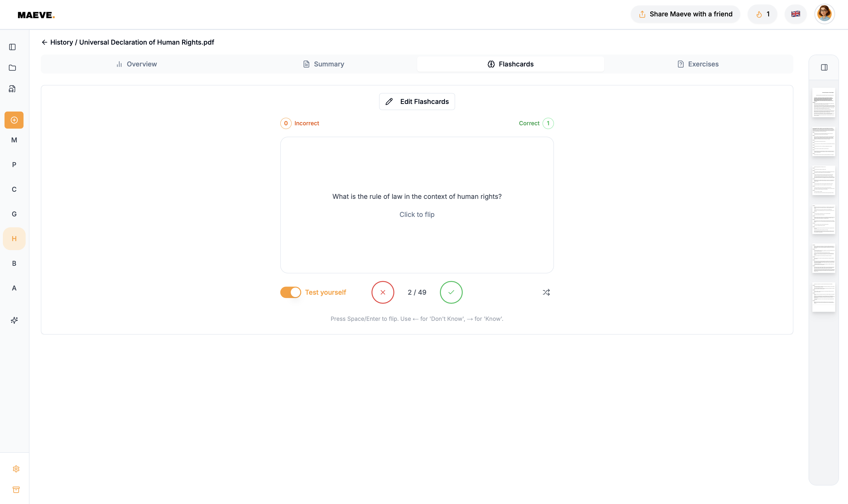Disable the Test yourself toggle
Screen dimensions: 848x504
pyautogui.click(x=291, y=292)
